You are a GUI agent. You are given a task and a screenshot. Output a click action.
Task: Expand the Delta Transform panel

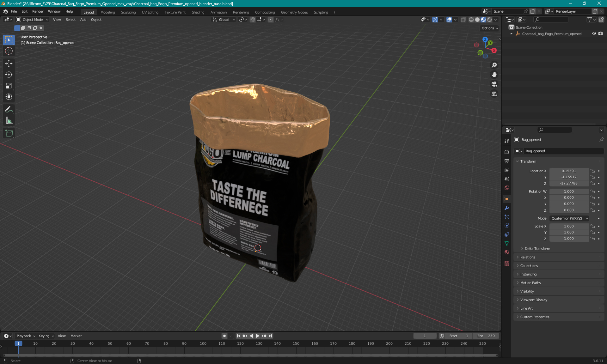537,249
